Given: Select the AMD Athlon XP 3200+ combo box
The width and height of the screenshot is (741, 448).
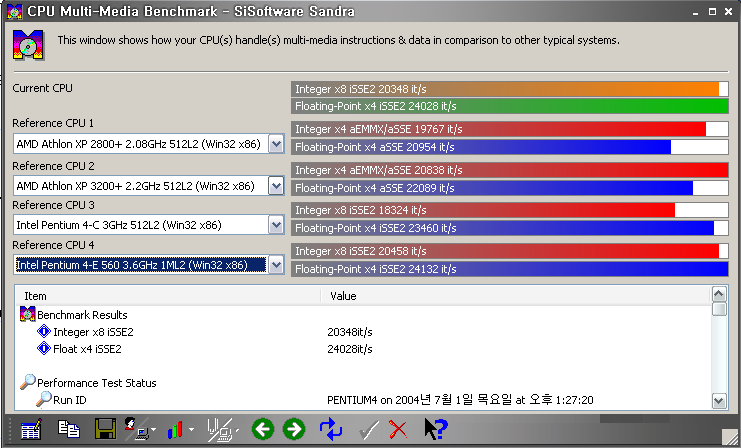Looking at the screenshot, I should click(x=149, y=186).
